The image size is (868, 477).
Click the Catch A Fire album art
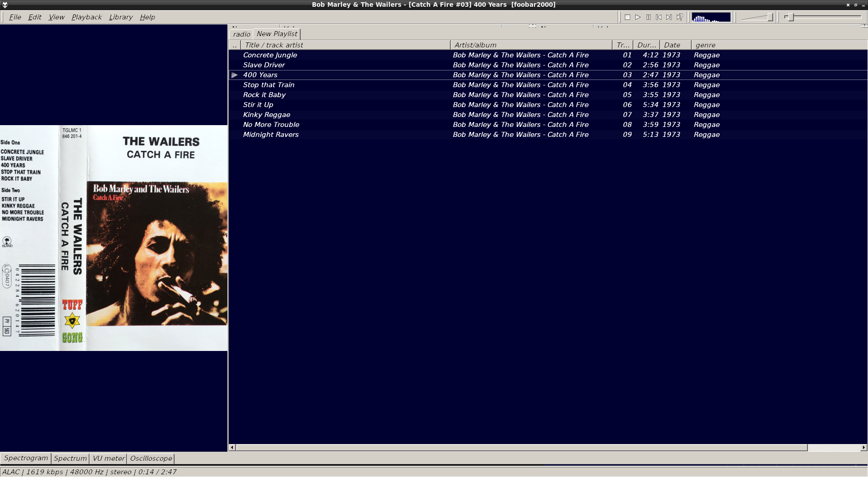pyautogui.click(x=113, y=238)
